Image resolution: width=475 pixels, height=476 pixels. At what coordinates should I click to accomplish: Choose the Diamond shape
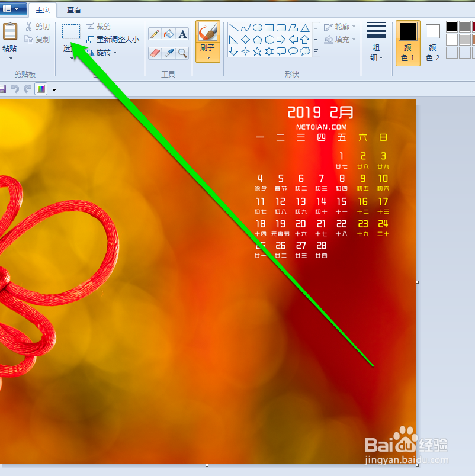pyautogui.click(x=245, y=40)
